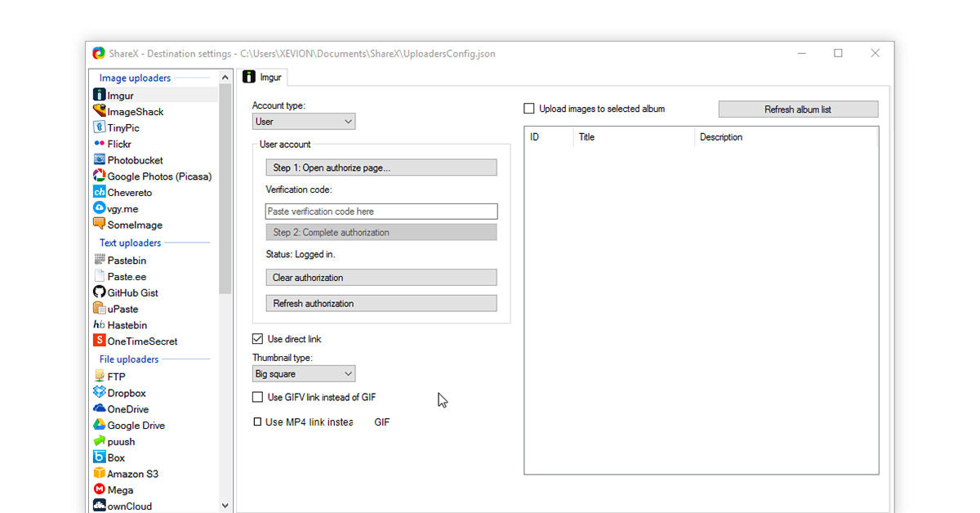
Task: Select the vgy.me cloud icon
Action: point(100,208)
